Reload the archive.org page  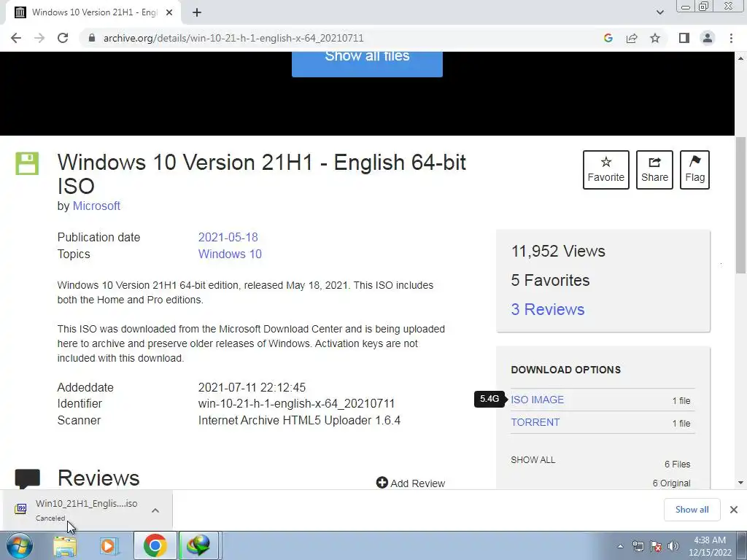pyautogui.click(x=63, y=38)
